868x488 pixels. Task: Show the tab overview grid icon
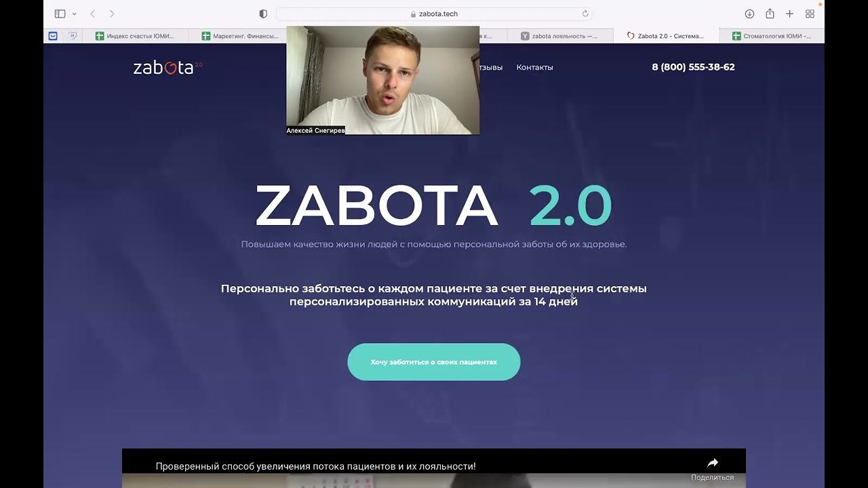click(x=810, y=14)
